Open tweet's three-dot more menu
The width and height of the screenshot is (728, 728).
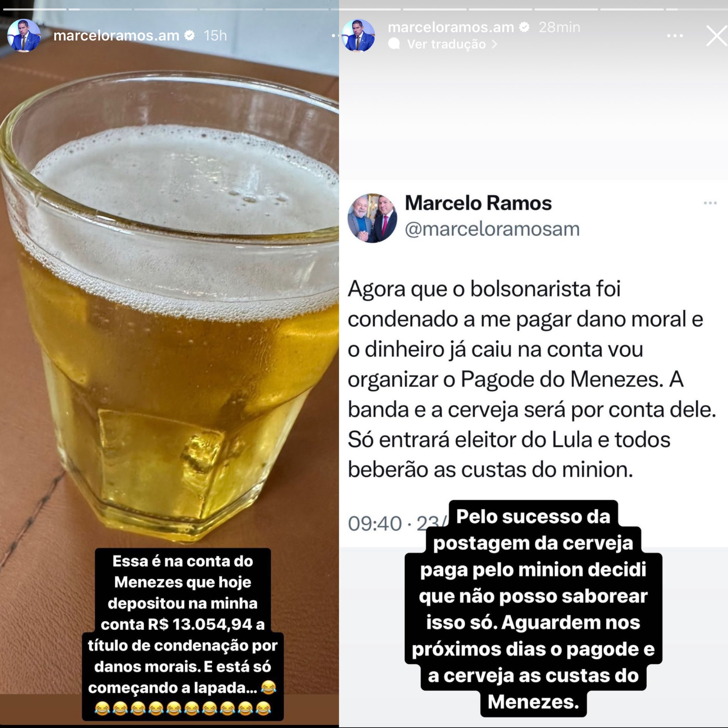click(x=710, y=203)
